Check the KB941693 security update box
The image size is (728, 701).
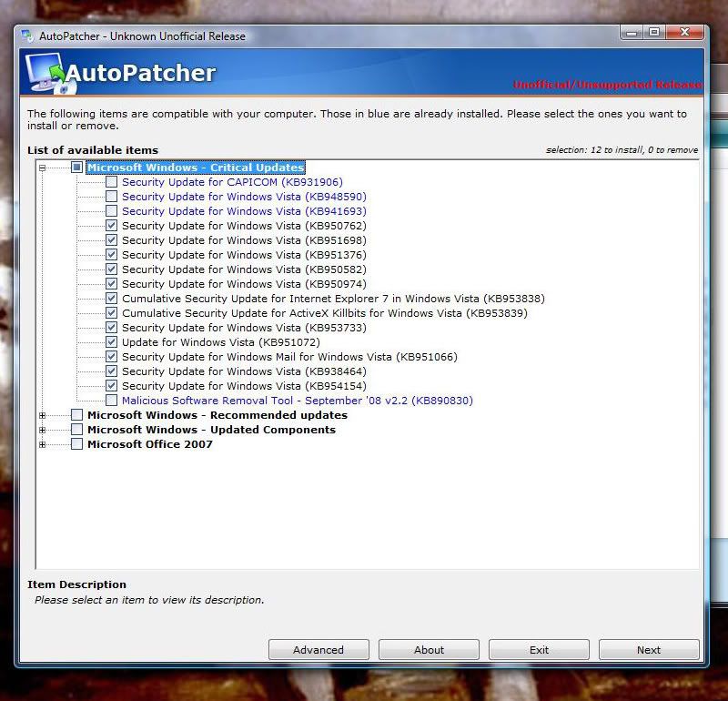click(111, 211)
